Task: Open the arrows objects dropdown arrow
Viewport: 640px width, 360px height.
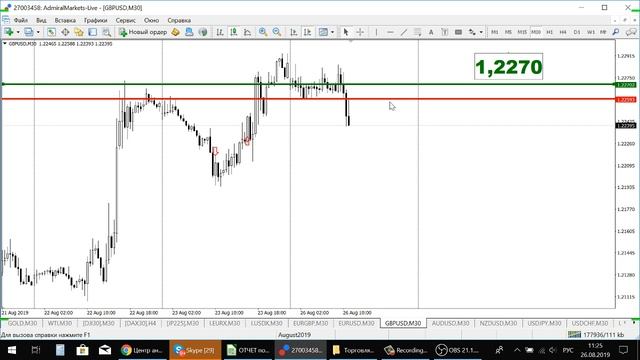Action: 481,32
